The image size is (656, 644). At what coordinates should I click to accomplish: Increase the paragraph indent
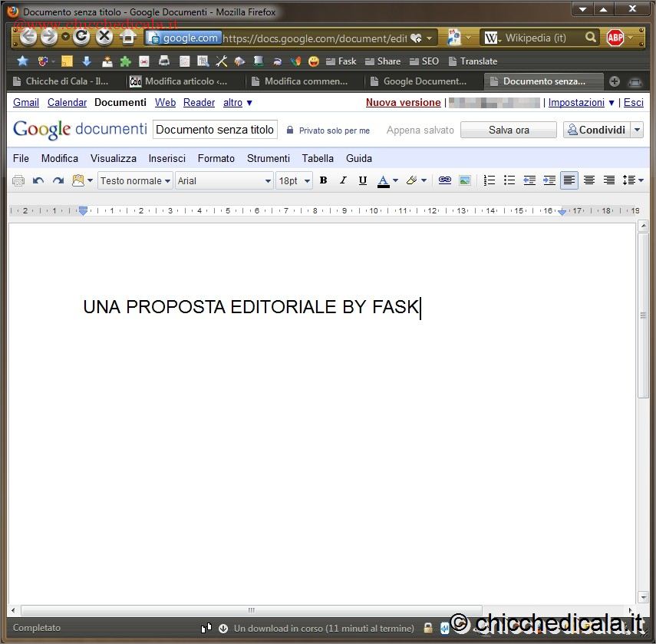point(549,180)
